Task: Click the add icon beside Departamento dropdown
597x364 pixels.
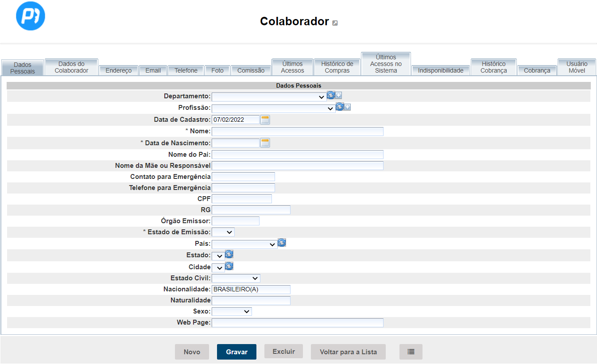Action: pyautogui.click(x=339, y=95)
